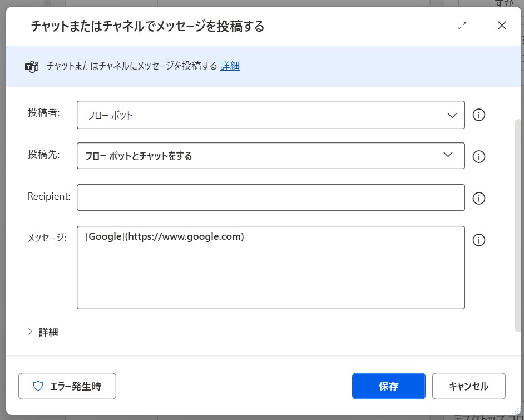Click the 投稿先 dropdown chevron arrow
The width and height of the screenshot is (524, 420).
tap(448, 154)
